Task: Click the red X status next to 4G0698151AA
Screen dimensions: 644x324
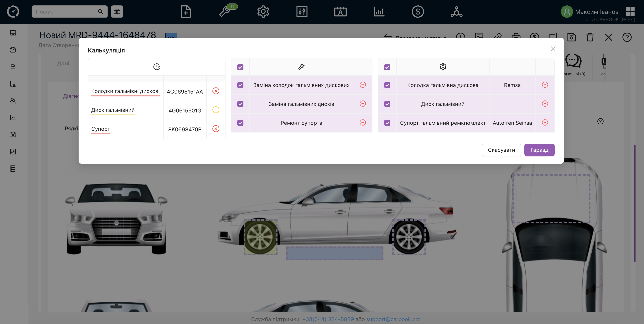Action: click(216, 91)
